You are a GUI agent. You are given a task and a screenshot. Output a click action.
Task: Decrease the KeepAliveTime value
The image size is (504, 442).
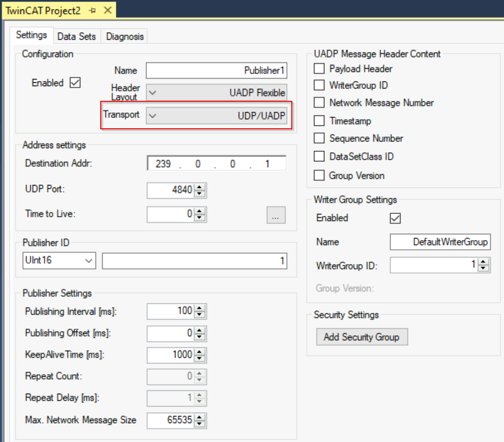[200, 358]
